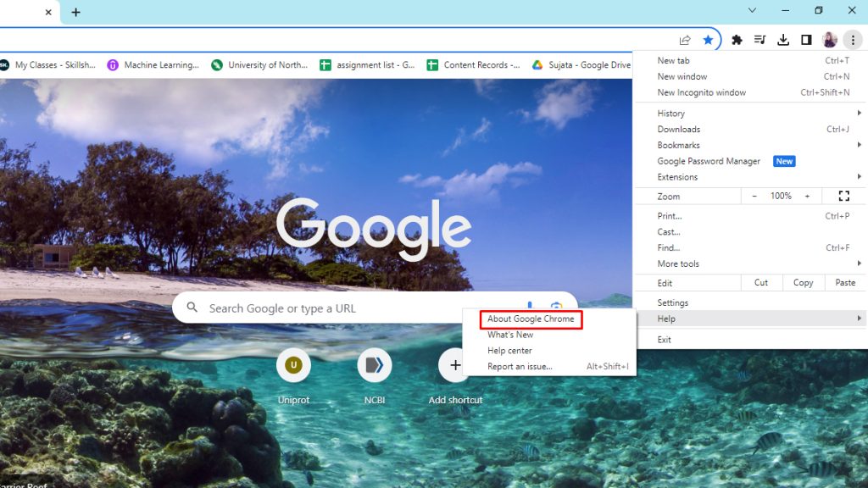The image size is (868, 488).
Task: Select About Google Chrome
Action: coord(529,319)
